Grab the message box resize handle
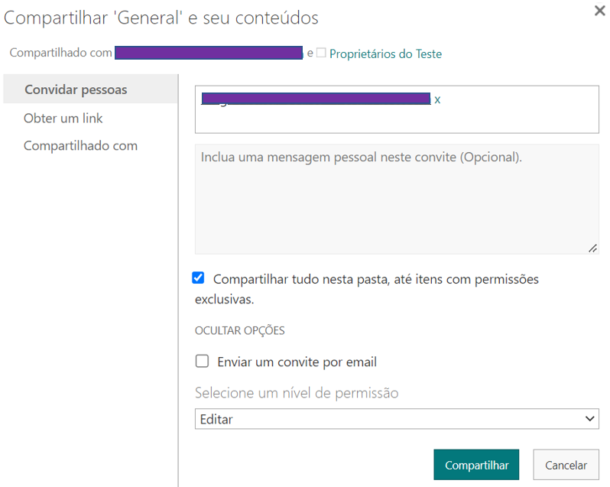 592,247
